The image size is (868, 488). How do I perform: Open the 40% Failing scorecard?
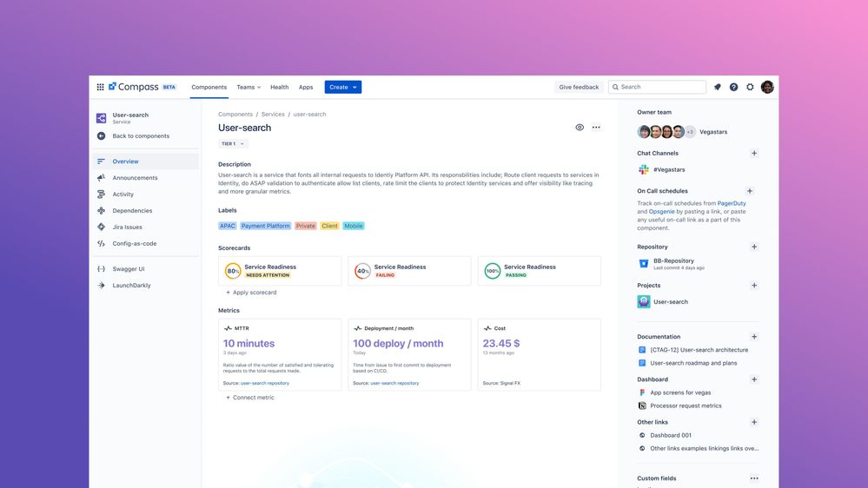(x=409, y=271)
